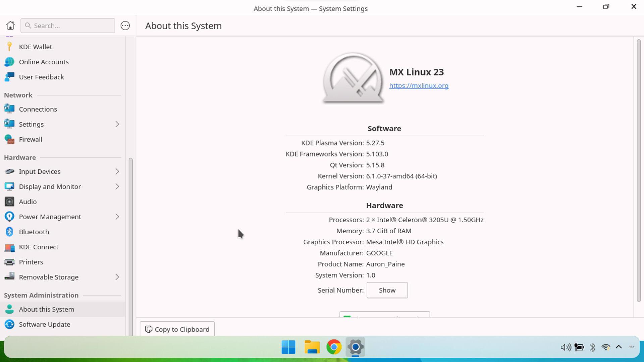The image size is (644, 362).
Task: Select Printers in the sidebar
Action: click(63, 262)
